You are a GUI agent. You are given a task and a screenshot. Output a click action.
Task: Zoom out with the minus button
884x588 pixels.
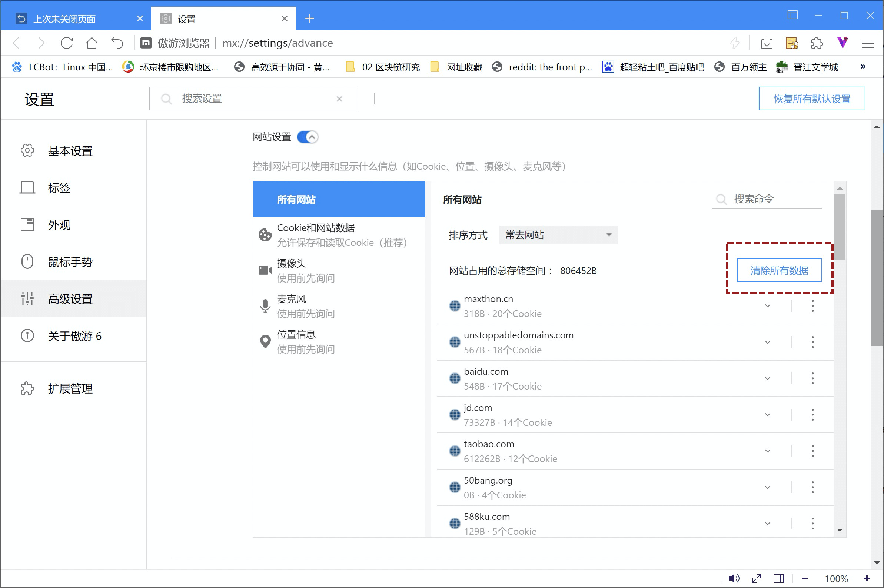tap(804, 578)
